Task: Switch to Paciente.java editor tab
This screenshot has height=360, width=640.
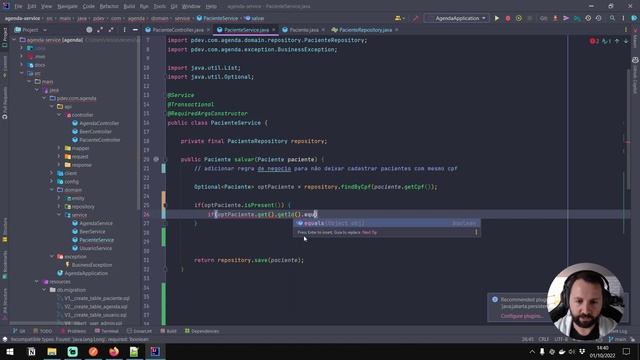Action: [x=304, y=30]
